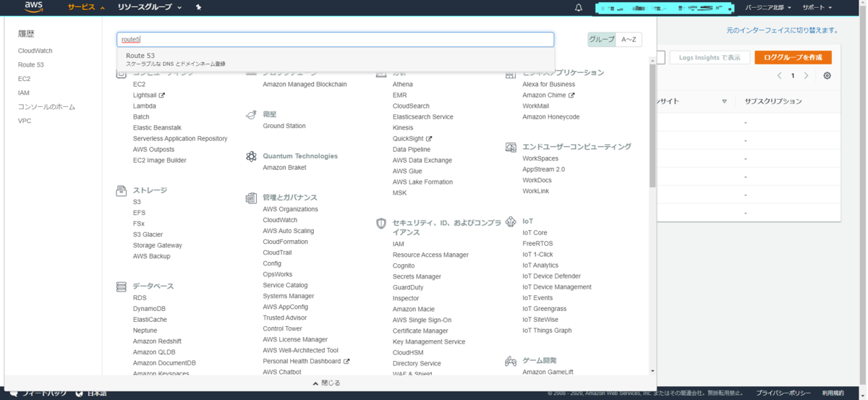The width and height of the screenshot is (868, 400).
Task: Open the S3 service link
Action: 137,202
